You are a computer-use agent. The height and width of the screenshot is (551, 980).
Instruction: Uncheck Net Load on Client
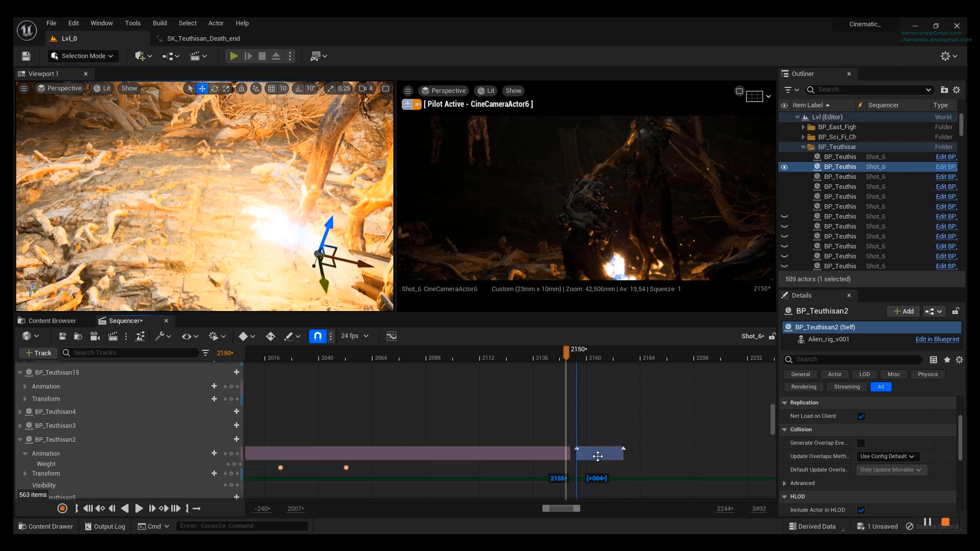click(x=862, y=416)
